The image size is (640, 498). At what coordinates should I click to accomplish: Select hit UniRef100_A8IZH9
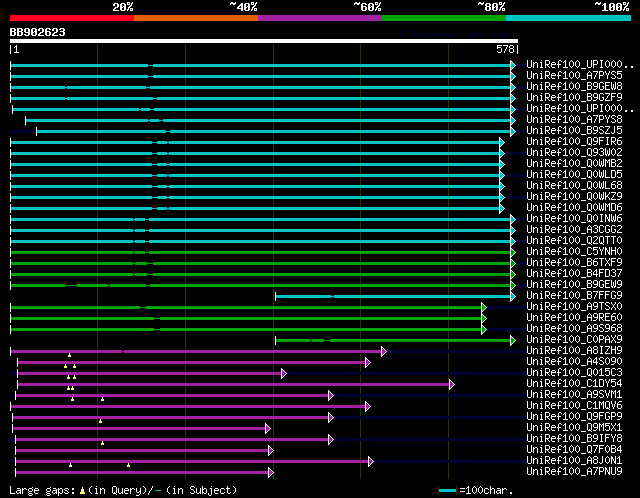(x=574, y=351)
